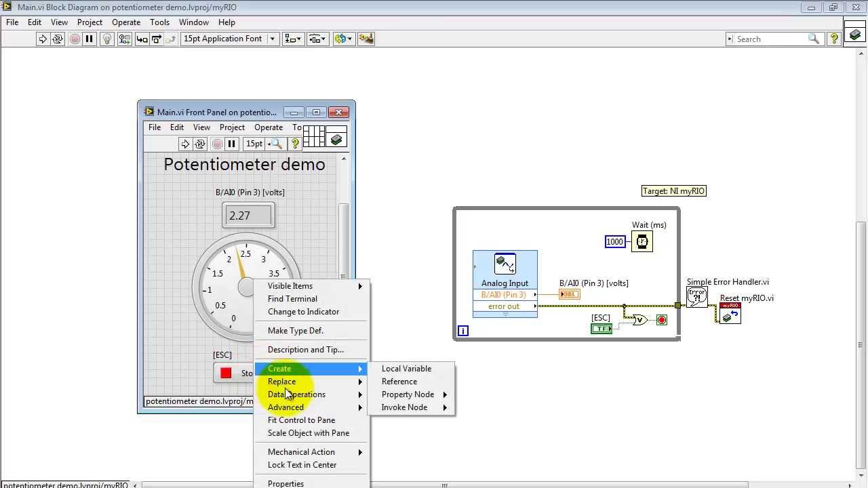
Task: Click the Reset myRIO.vi icon
Action: click(x=730, y=313)
